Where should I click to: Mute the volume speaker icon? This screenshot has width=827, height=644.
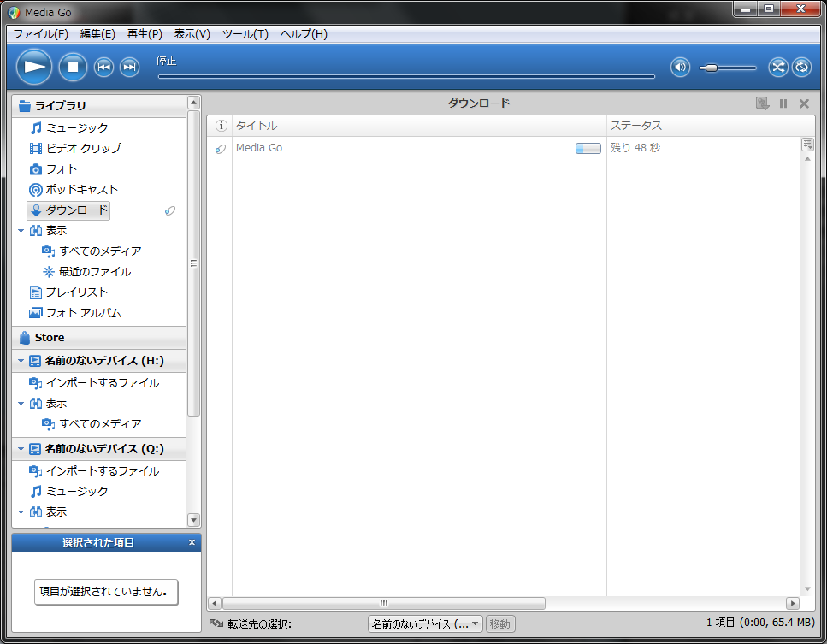click(x=681, y=67)
